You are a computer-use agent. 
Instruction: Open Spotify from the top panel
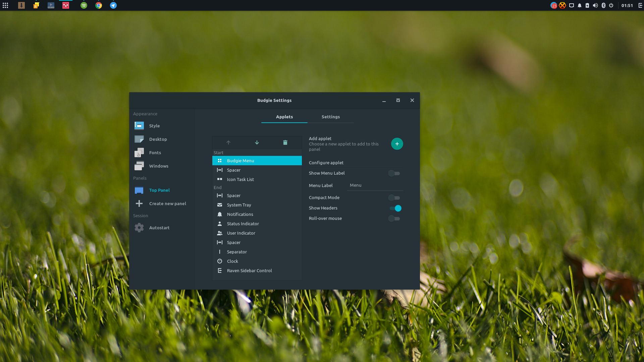(x=84, y=5)
